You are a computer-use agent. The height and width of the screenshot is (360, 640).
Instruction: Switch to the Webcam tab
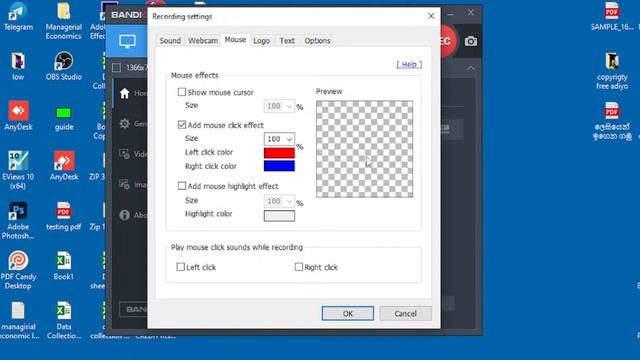202,40
